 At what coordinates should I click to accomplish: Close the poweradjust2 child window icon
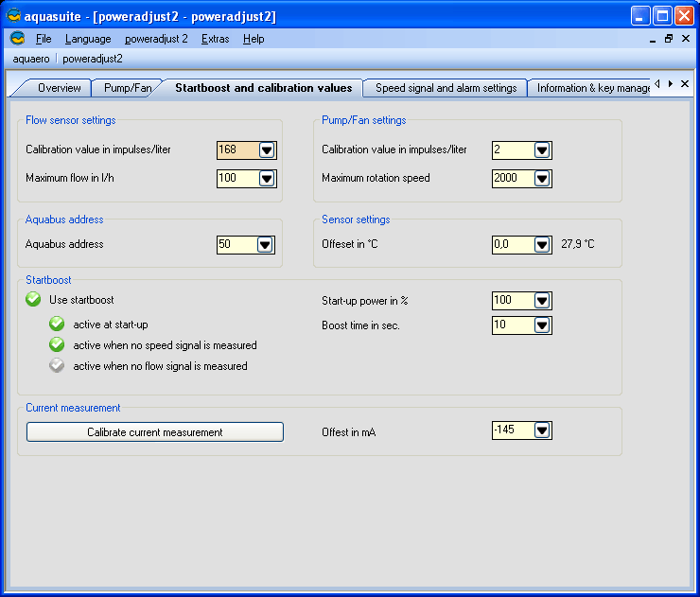click(685, 39)
